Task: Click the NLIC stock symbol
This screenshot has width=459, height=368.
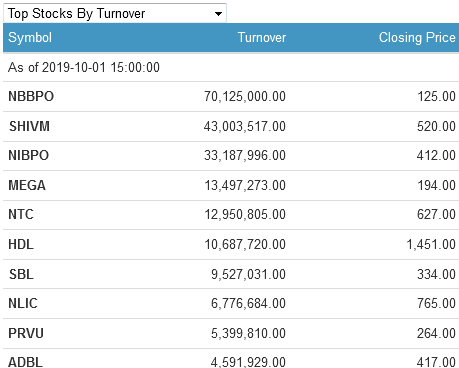Action: (23, 303)
